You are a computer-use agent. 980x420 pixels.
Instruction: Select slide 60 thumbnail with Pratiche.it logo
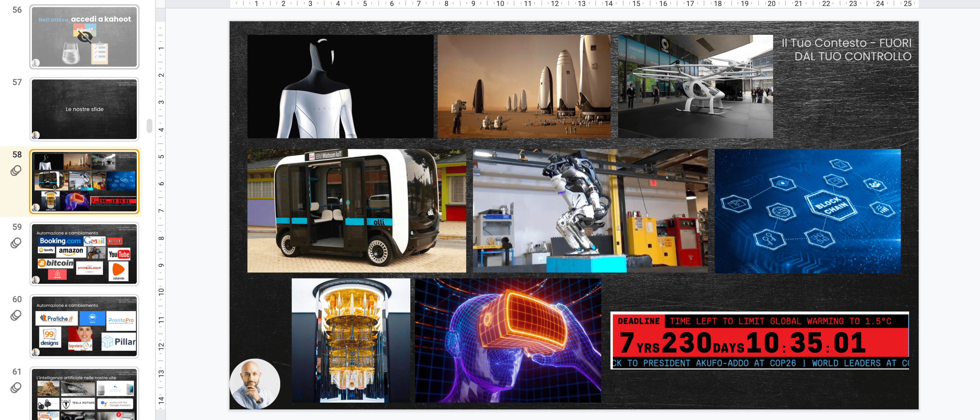point(84,326)
